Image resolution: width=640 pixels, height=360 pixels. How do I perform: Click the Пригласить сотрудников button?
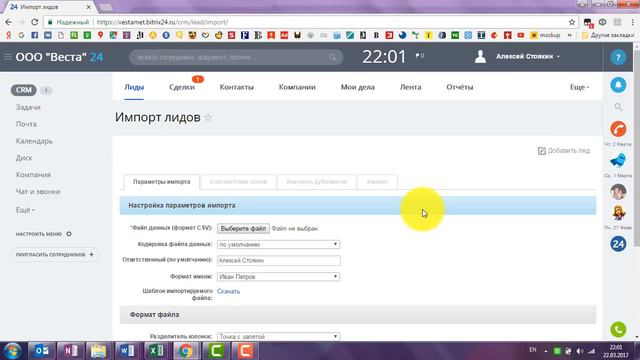55,254
